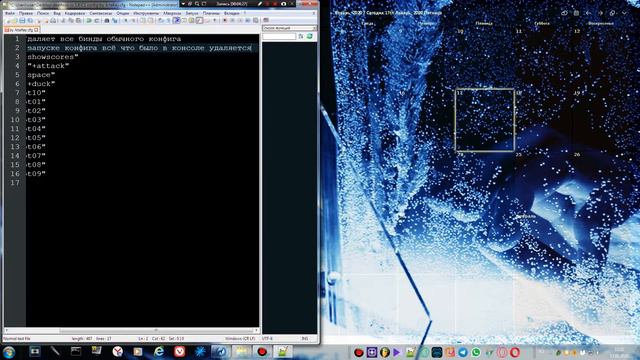This screenshot has height=360, width=640.
Task: Click the Replace toolbar icon
Action: click(x=115, y=20)
